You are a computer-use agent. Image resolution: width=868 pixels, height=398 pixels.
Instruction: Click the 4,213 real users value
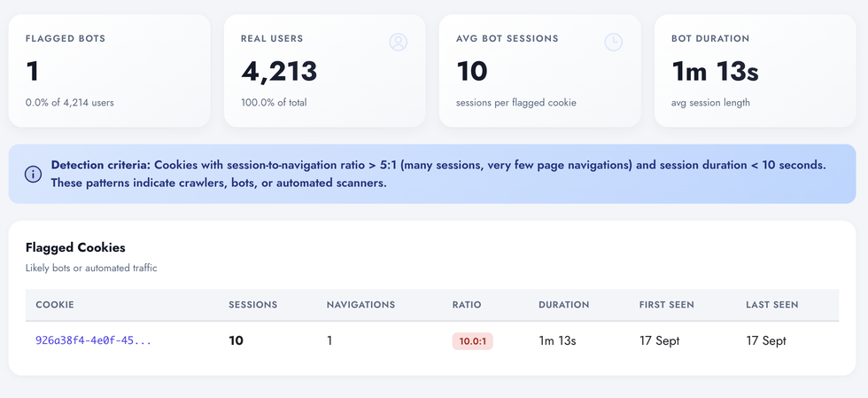click(x=279, y=72)
